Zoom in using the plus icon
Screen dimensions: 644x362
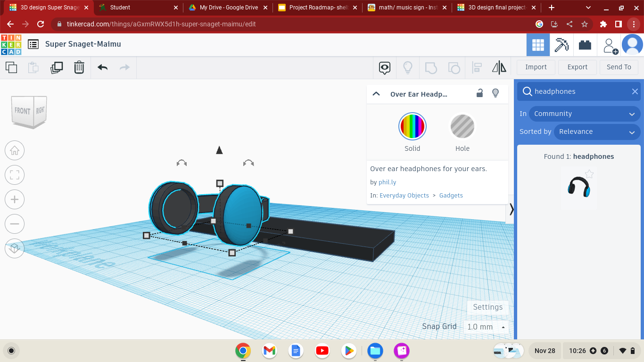(15, 199)
